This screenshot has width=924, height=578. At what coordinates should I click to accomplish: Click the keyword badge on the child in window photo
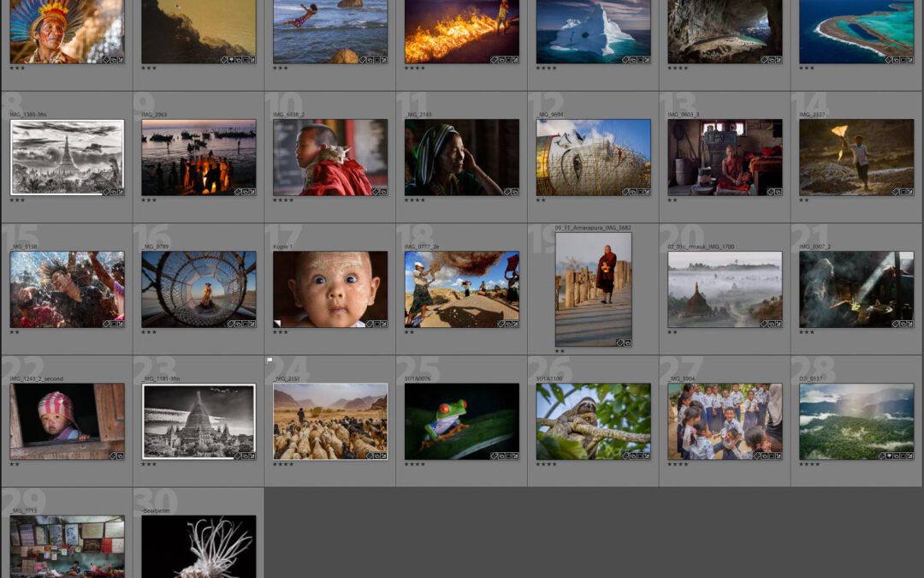[113, 456]
